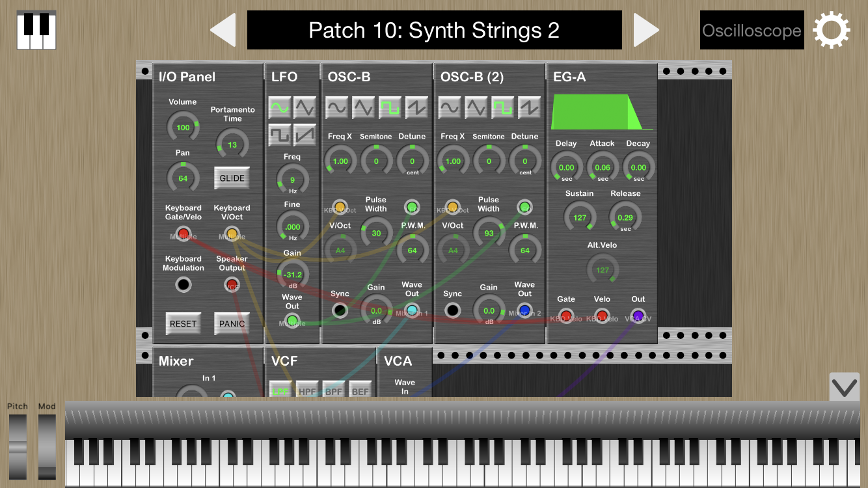Toggle the GLIDE button
Viewport: 868px width, 488px height.
(x=232, y=178)
